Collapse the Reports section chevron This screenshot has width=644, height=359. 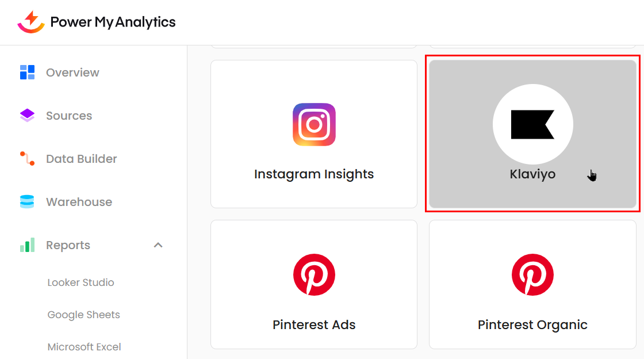coord(159,245)
